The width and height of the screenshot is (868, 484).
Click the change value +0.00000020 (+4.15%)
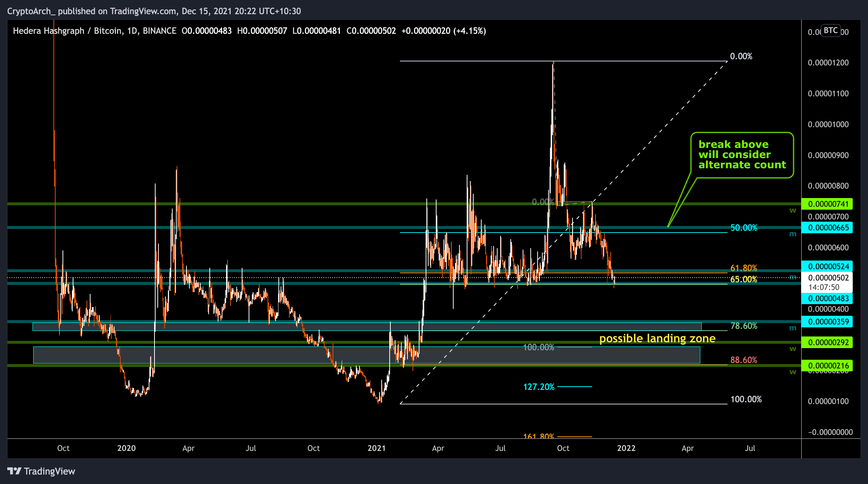pos(443,31)
